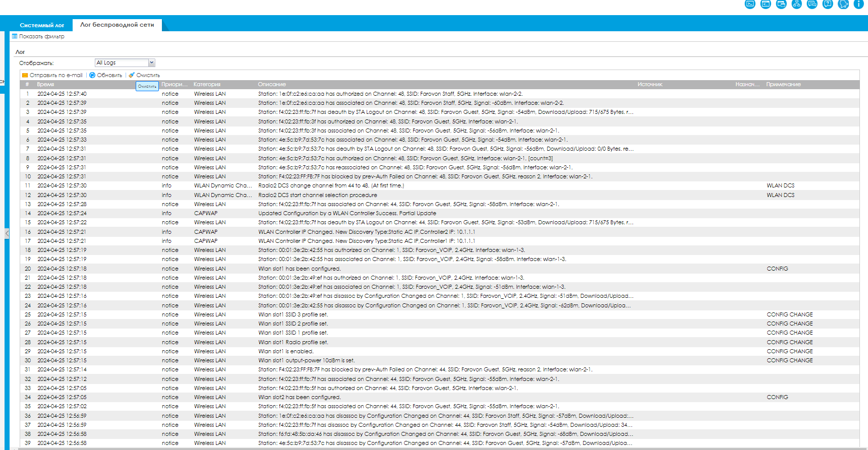Click 'Wlan slot1 SSID 2 profile set.' entry
The width and height of the screenshot is (868, 450).
coord(293,324)
